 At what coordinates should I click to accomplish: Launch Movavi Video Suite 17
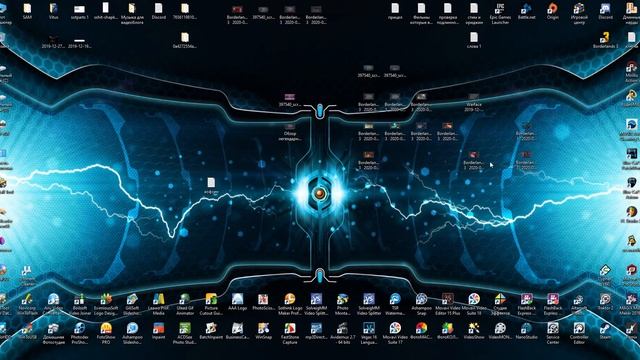(x=395, y=333)
